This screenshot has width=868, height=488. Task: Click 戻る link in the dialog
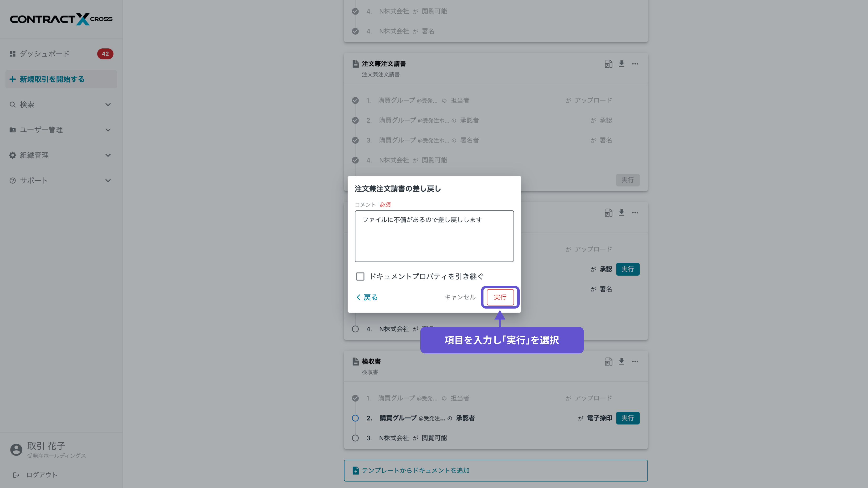(367, 297)
